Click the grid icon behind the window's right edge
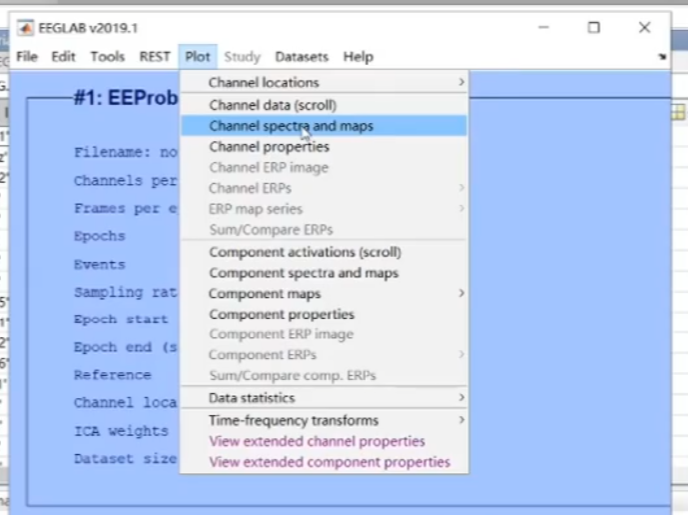Screen dimensions: 688x515 [x=678, y=112]
